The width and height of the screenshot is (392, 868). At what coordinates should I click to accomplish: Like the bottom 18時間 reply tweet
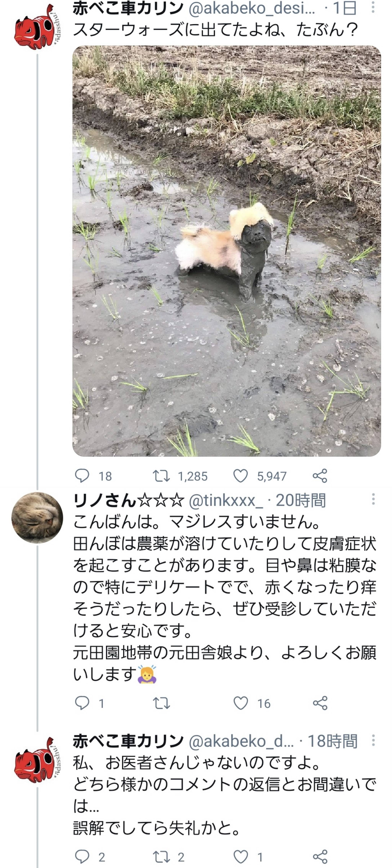coord(240,856)
